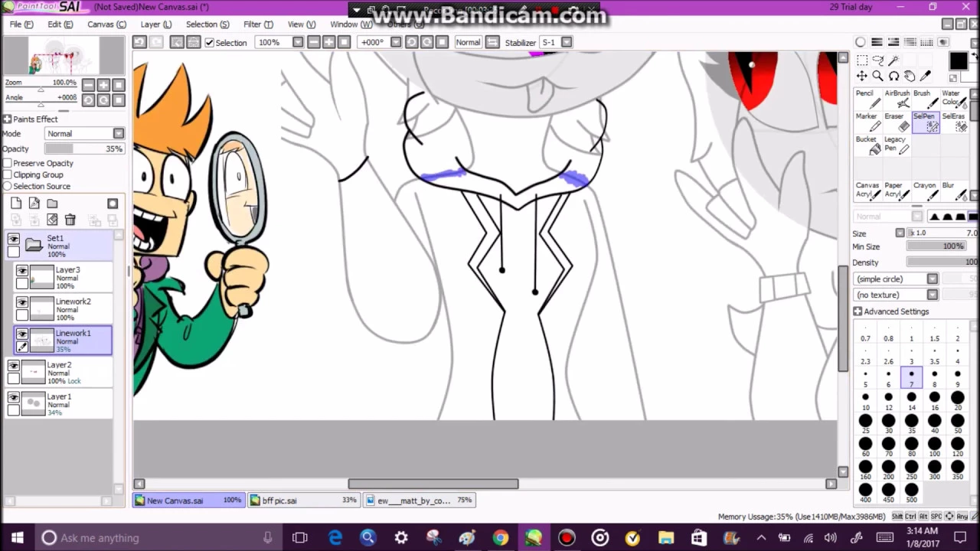
Task: Adjust the brush Min Size slider
Action: click(x=936, y=246)
